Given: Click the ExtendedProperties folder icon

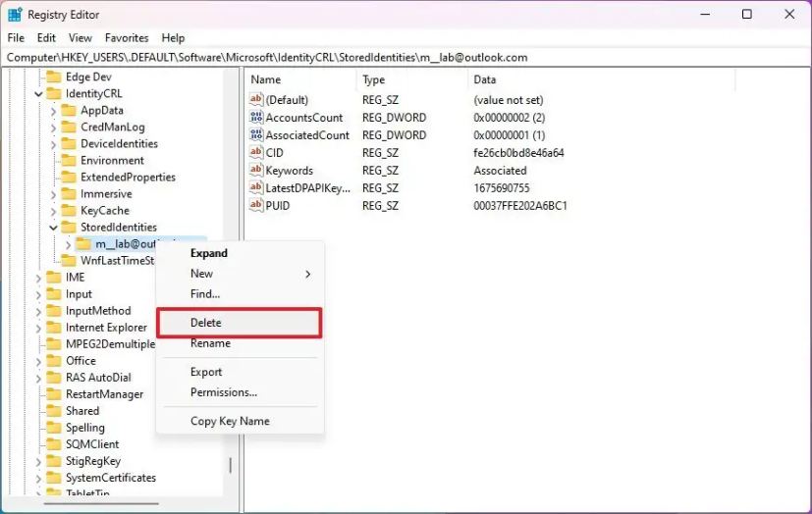Looking at the screenshot, I should (69, 177).
